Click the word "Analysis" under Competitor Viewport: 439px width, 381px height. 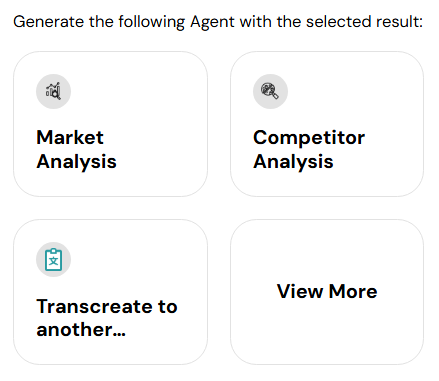point(293,162)
